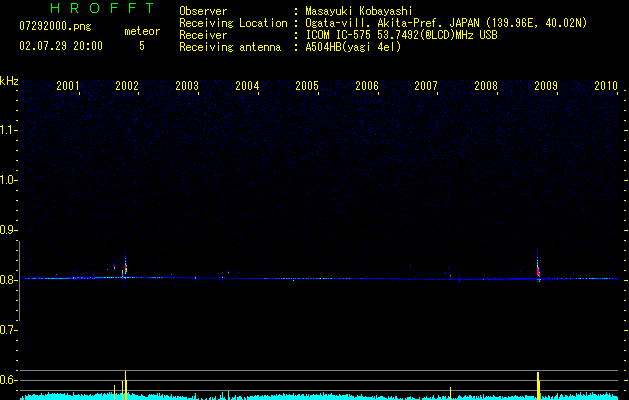Image resolution: width=629 pixels, height=400 pixels.
Task: Click the 0.9 frequency axis label
Action: pyautogui.click(x=8, y=230)
